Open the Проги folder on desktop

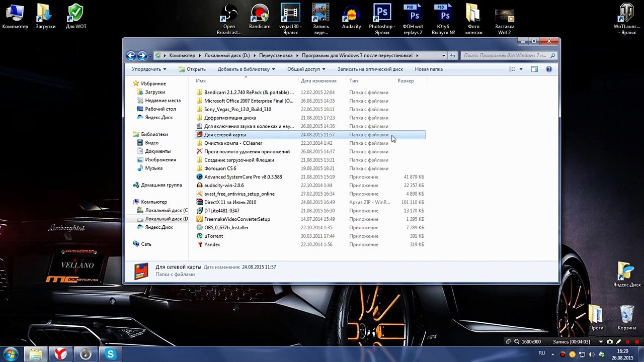(x=596, y=317)
